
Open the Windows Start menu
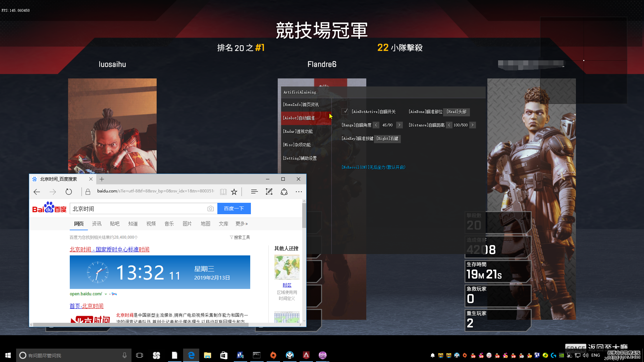tap(8, 355)
